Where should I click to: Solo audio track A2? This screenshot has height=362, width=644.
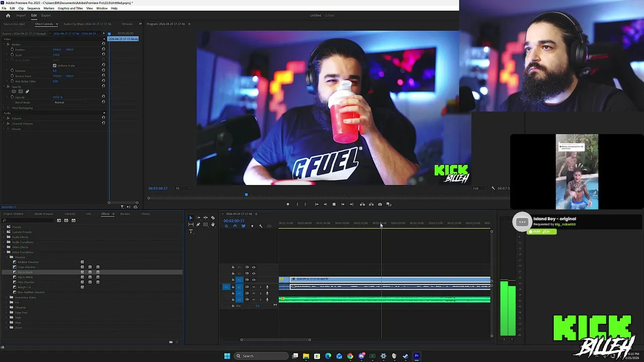click(x=261, y=293)
